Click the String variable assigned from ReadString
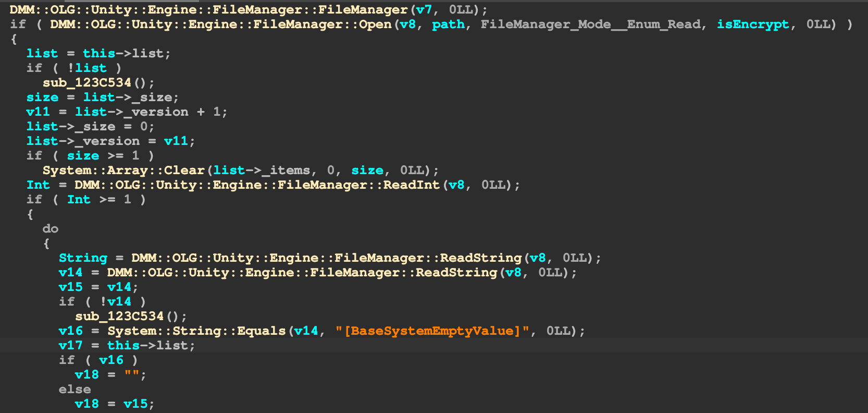 coord(83,258)
